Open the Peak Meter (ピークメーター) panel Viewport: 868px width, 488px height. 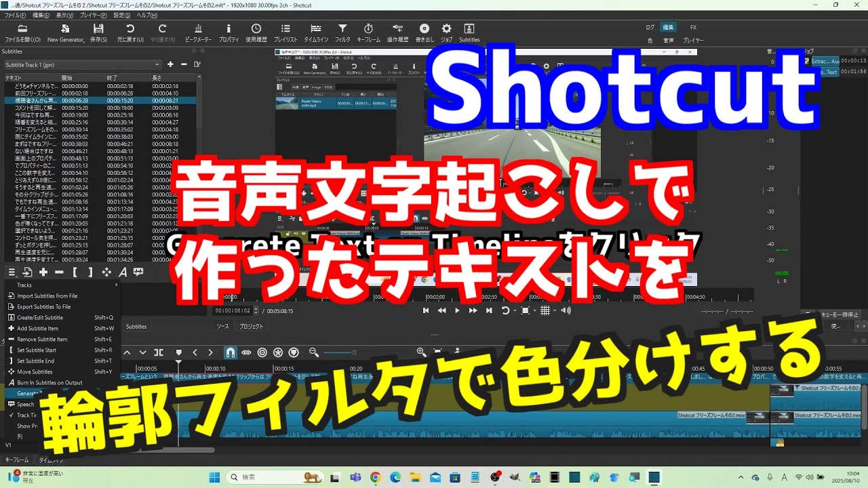[198, 33]
